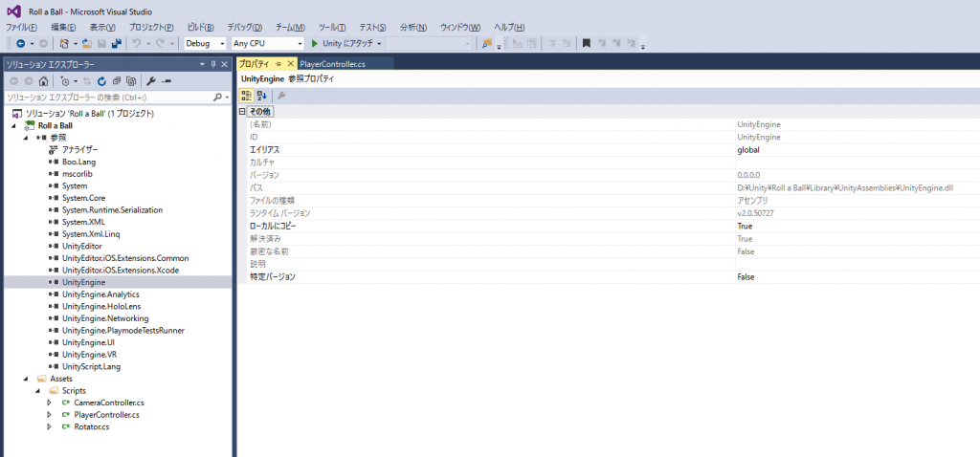Select the エイリアス value global
The height and width of the screenshot is (457, 980).
tap(748, 150)
